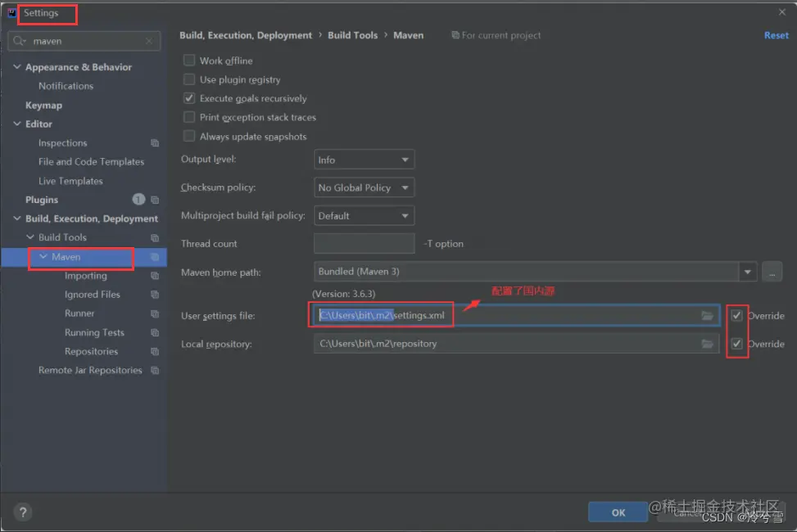
Task: Open Maven home path dropdown arrow
Action: [748, 272]
